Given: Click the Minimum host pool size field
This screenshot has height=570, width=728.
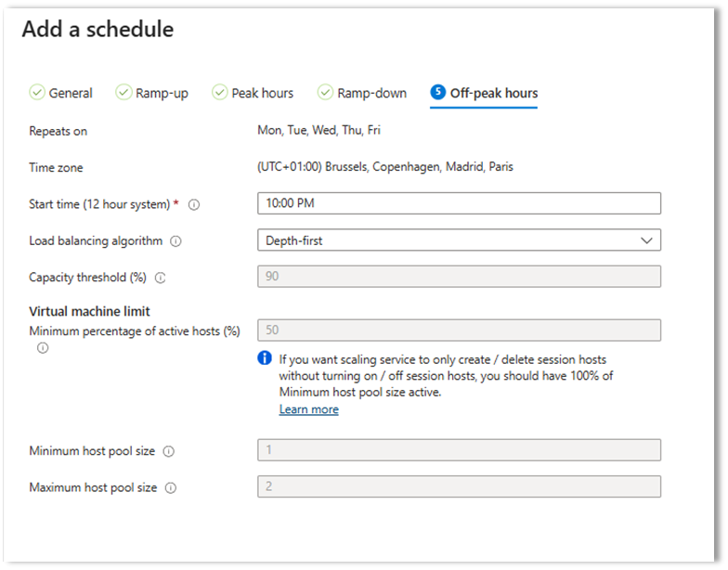Looking at the screenshot, I should click(x=458, y=450).
